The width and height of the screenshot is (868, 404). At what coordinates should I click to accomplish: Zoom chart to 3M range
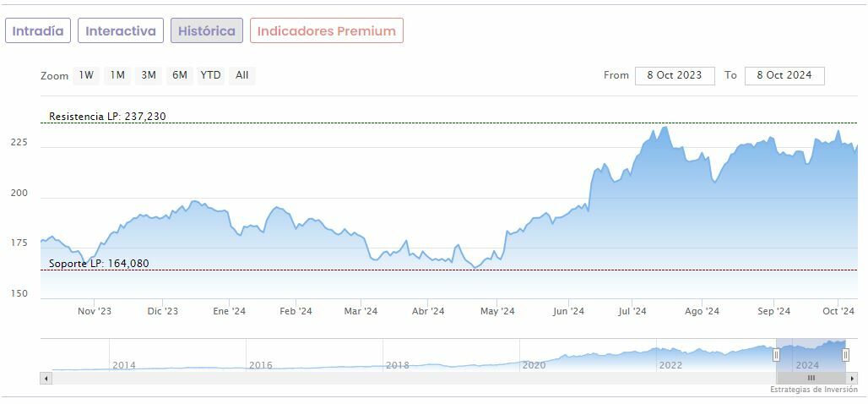[x=149, y=75]
